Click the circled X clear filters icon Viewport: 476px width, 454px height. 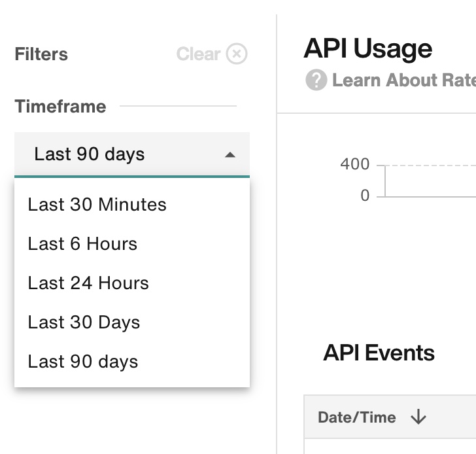pyautogui.click(x=237, y=54)
